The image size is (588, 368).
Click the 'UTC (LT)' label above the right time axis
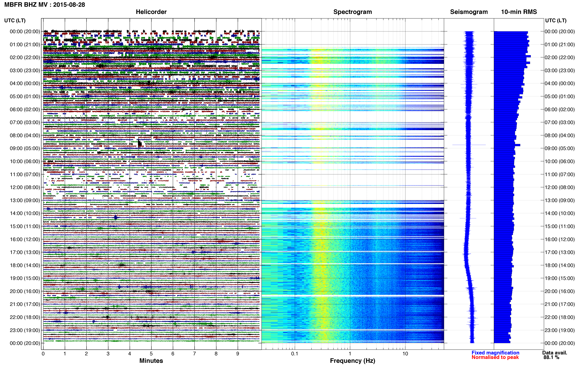tap(556, 20)
